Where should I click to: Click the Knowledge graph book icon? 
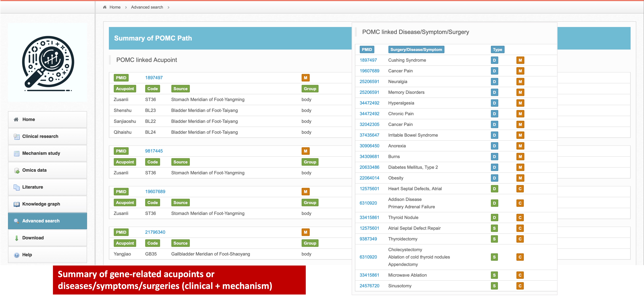(x=16, y=204)
